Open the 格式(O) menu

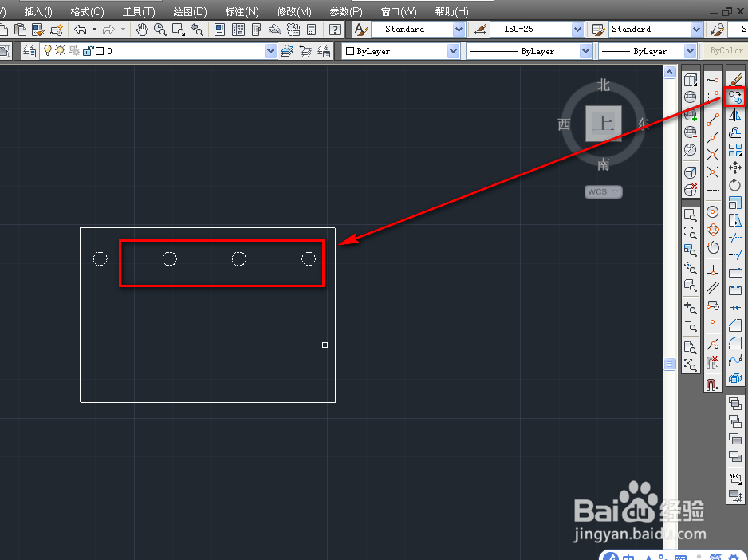click(87, 11)
